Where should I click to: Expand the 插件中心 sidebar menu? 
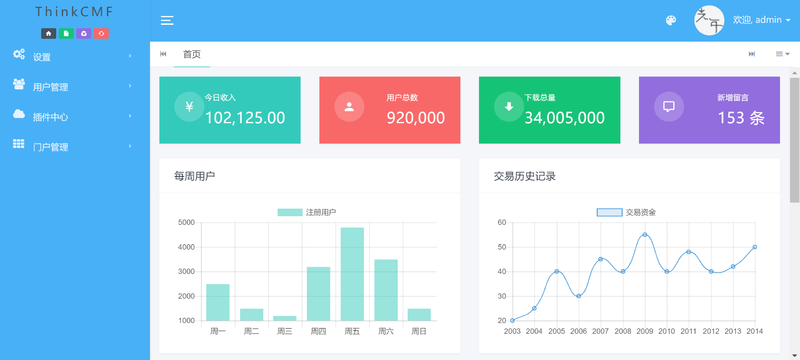pyautogui.click(x=75, y=117)
